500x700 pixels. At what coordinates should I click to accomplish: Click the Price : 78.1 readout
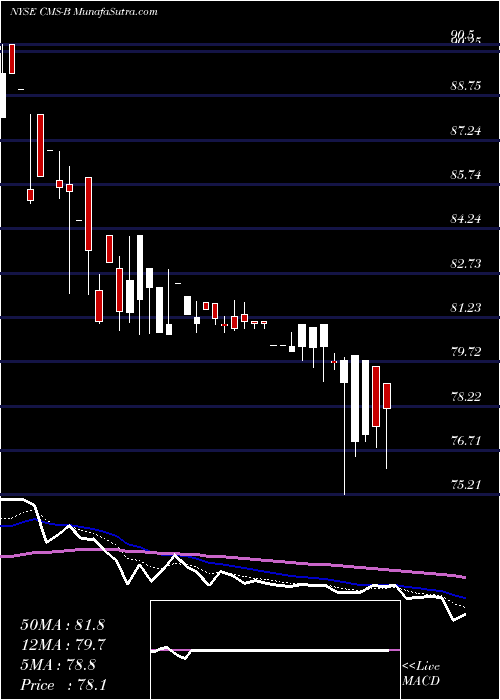click(x=62, y=684)
